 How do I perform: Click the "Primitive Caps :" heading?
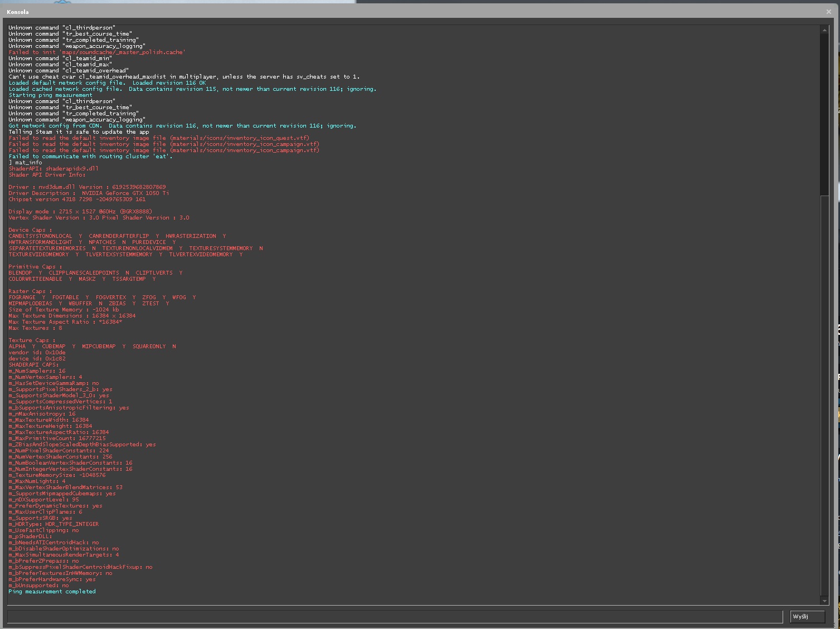point(35,267)
